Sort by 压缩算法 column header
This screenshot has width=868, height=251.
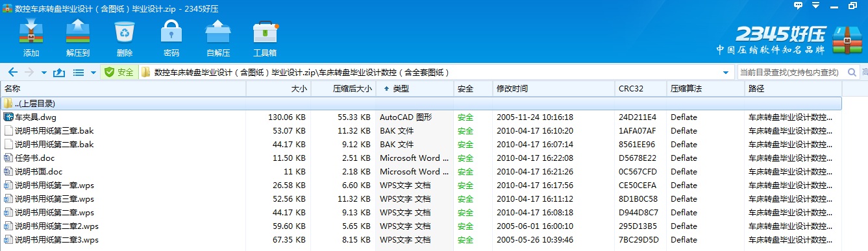point(706,88)
